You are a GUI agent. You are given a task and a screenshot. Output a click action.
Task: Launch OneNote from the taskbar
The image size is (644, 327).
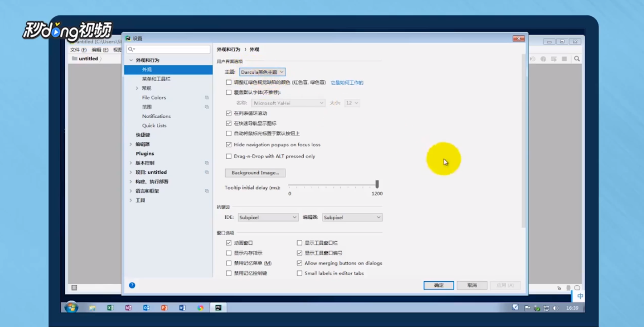[x=128, y=308]
